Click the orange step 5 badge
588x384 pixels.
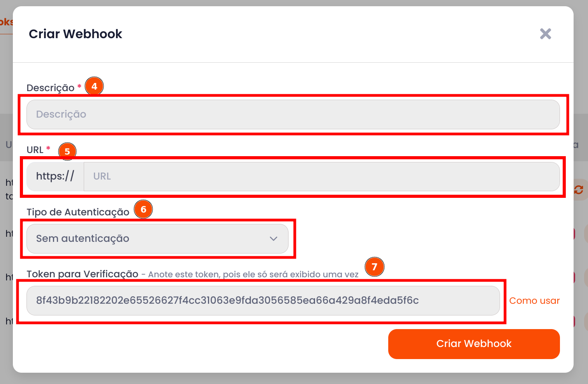67,151
